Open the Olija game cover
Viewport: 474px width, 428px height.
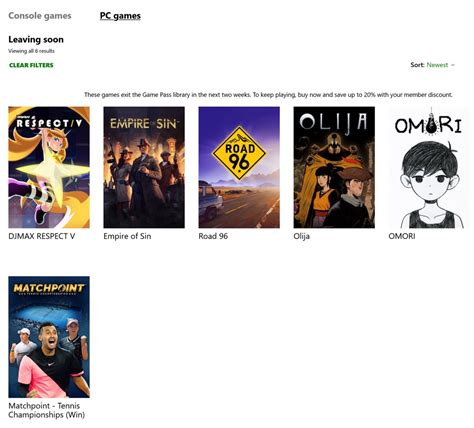[334, 167]
